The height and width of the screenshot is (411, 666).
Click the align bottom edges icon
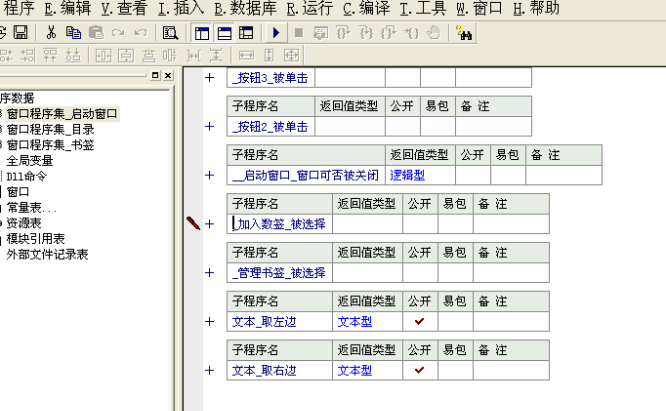tap(73, 55)
